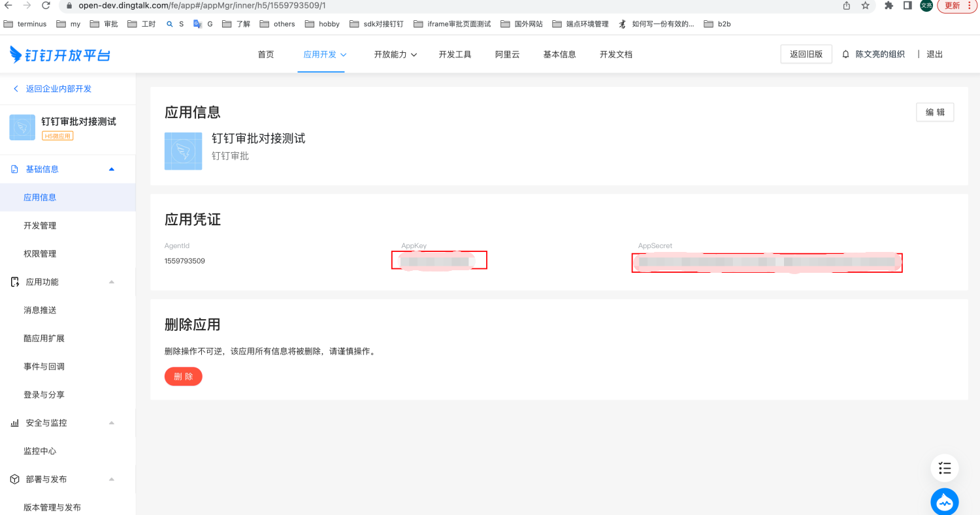
Task: Open the my bookmark folder
Action: (69, 24)
